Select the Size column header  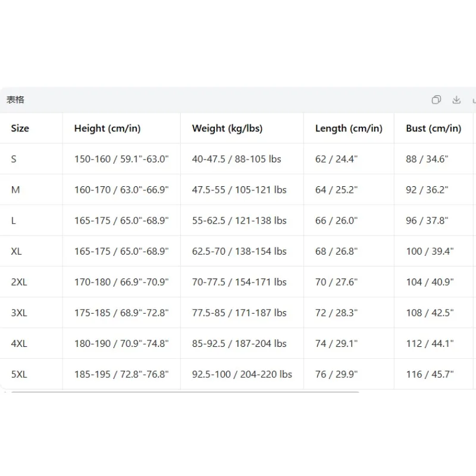[20, 128]
